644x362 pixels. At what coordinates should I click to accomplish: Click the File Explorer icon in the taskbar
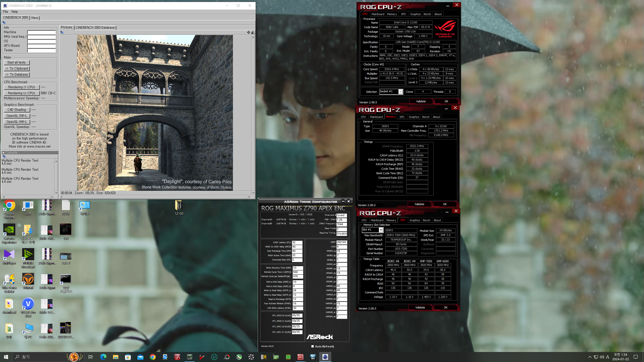[115, 357]
